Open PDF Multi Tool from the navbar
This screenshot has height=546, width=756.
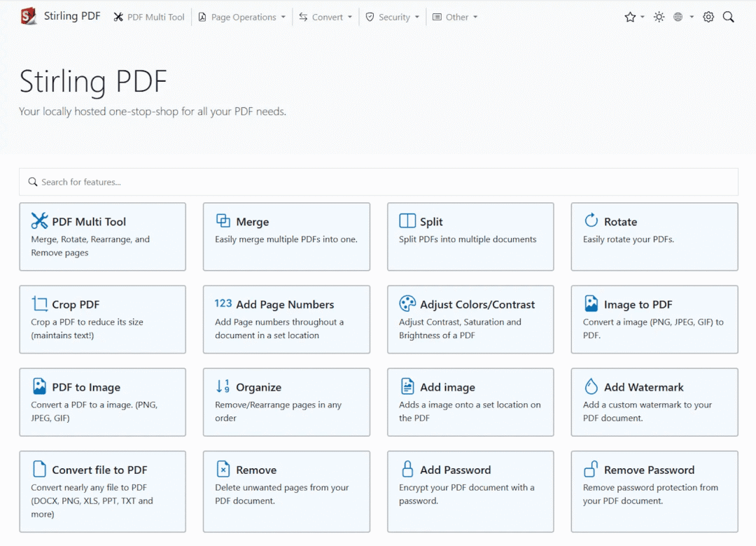coord(149,17)
